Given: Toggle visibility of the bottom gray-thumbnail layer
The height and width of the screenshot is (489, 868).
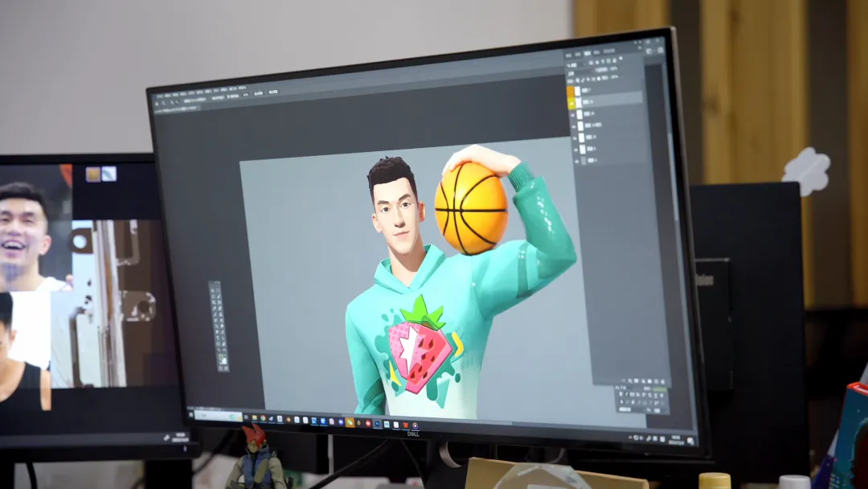Looking at the screenshot, I should coord(577,161).
